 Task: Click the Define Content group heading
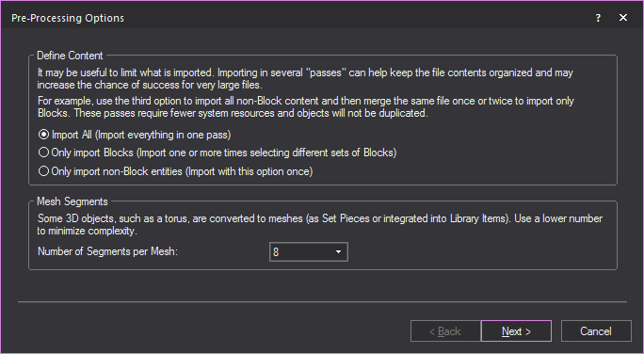click(70, 56)
